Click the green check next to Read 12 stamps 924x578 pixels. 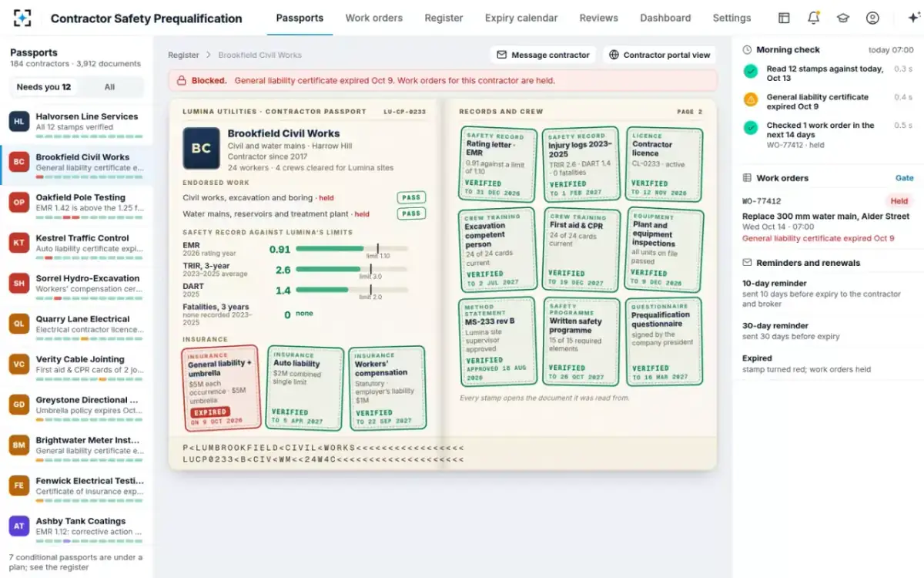[x=750, y=71]
